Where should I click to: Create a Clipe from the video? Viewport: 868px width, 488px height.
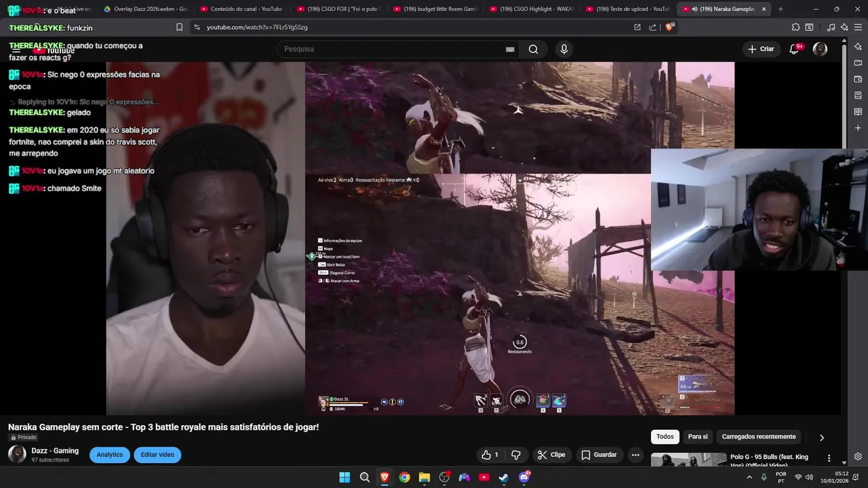click(x=551, y=455)
